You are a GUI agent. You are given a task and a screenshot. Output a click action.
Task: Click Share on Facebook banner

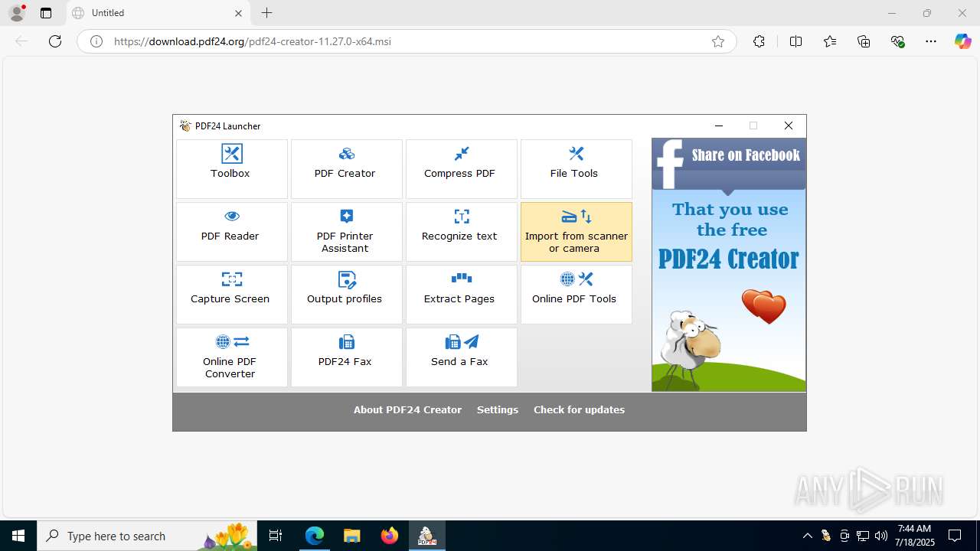pyautogui.click(x=729, y=163)
